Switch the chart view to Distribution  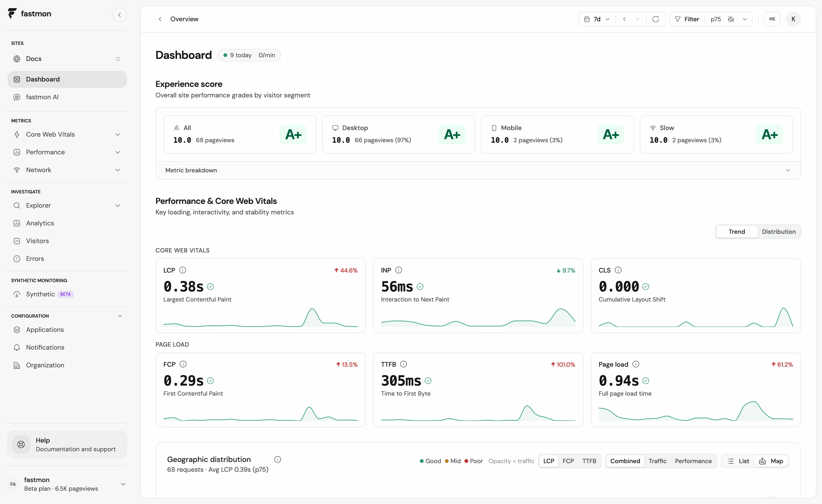pos(779,231)
